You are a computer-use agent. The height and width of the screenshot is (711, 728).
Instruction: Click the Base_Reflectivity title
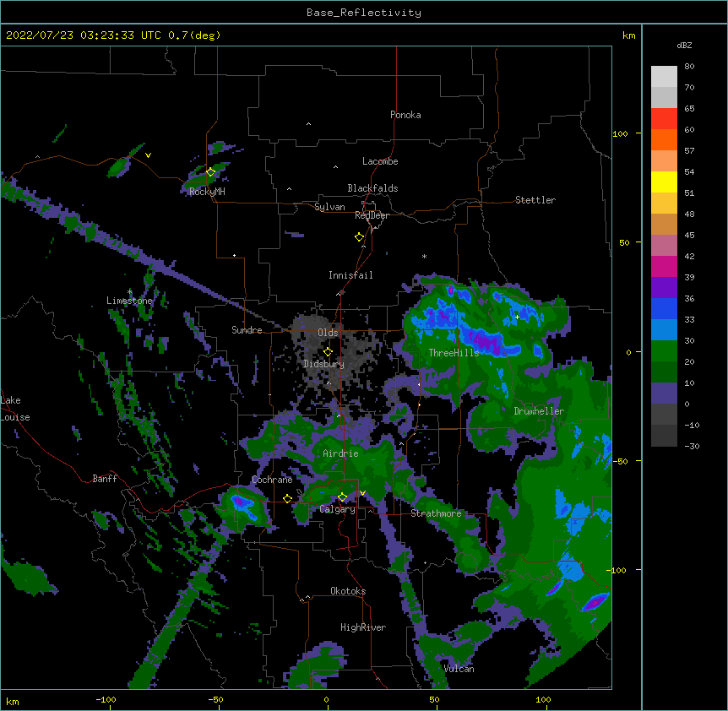click(364, 13)
